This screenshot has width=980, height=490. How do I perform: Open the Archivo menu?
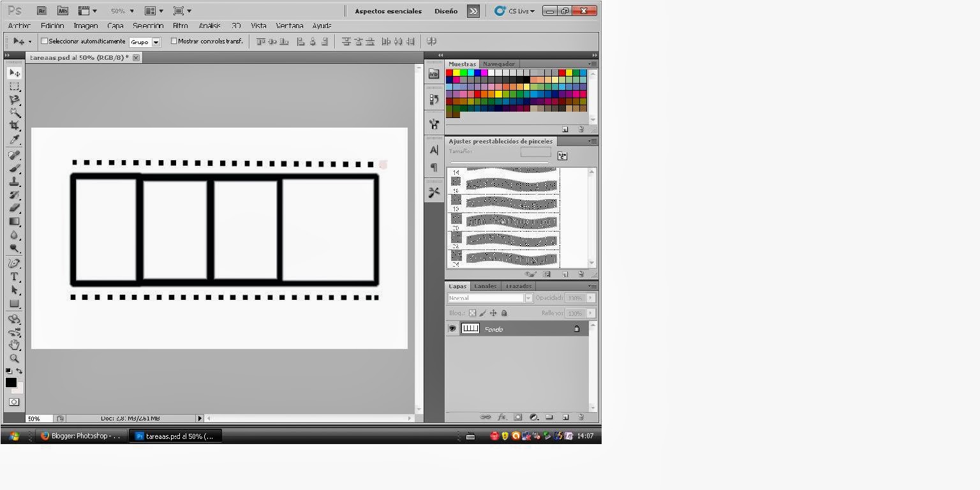pyautogui.click(x=19, y=26)
